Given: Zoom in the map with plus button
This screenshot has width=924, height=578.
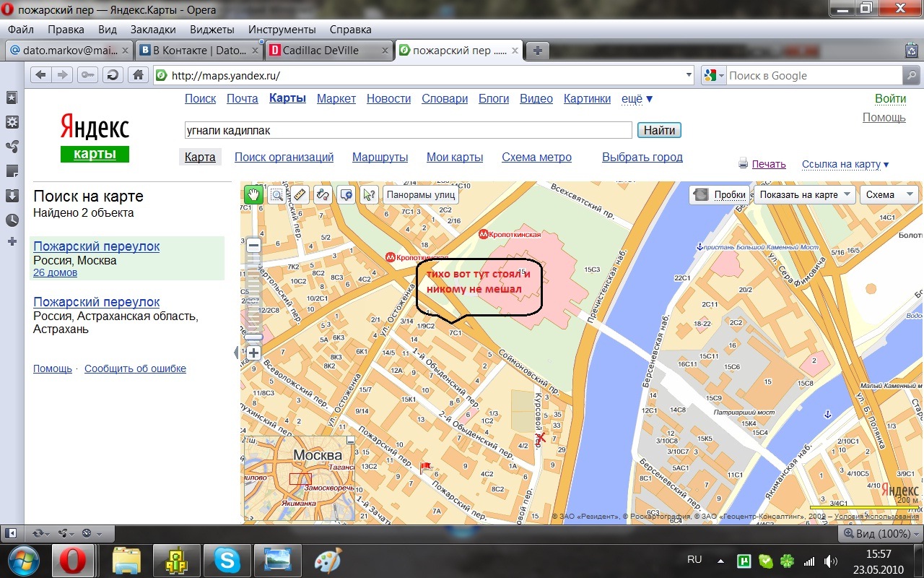Looking at the screenshot, I should click(x=253, y=353).
